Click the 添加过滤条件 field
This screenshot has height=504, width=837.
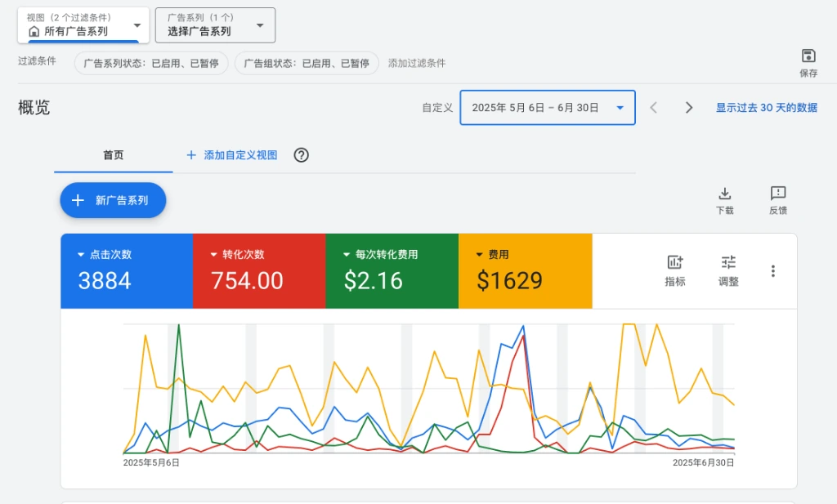416,63
